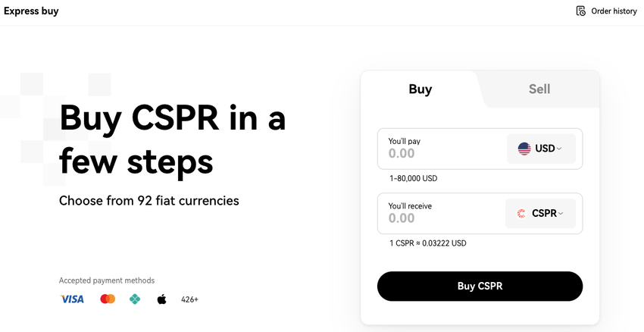The image size is (644, 332).
Task: Click the green clover payment icon
Action: point(135,299)
